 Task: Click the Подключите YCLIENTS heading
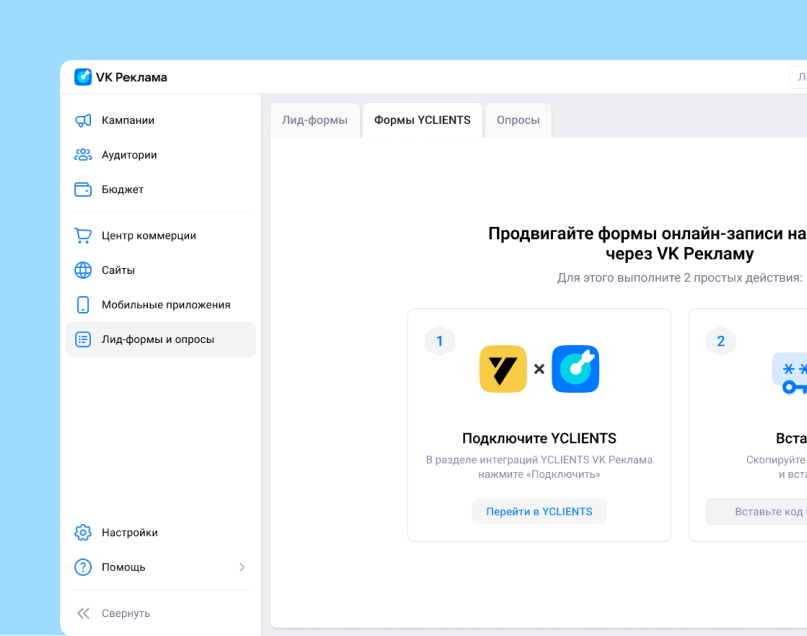pos(539,438)
